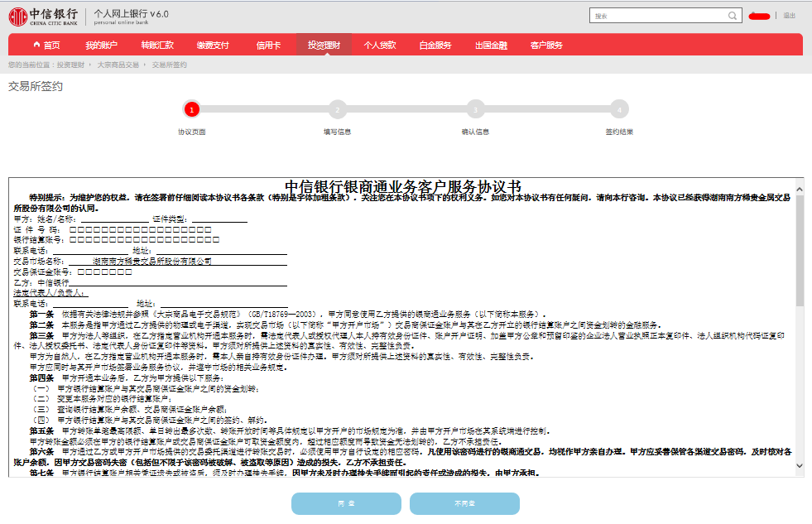Click the 法定代表人/负责人 underlined text
812x524 pixels.
coord(49,292)
